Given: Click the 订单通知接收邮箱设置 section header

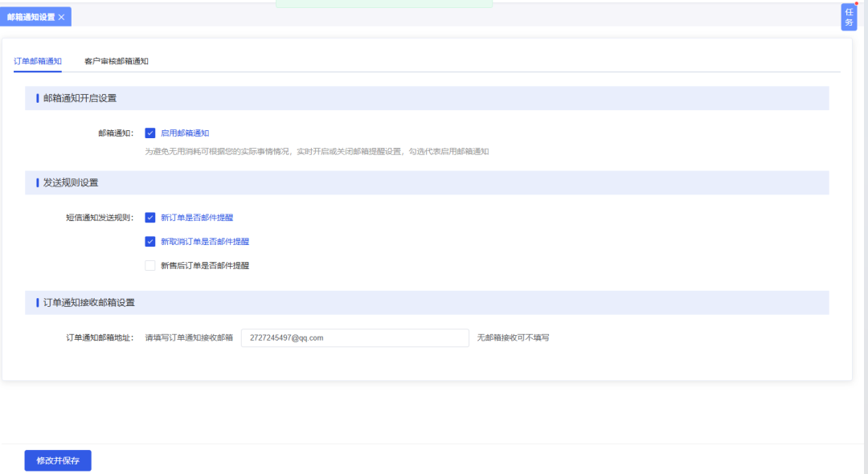Looking at the screenshot, I should point(88,303).
